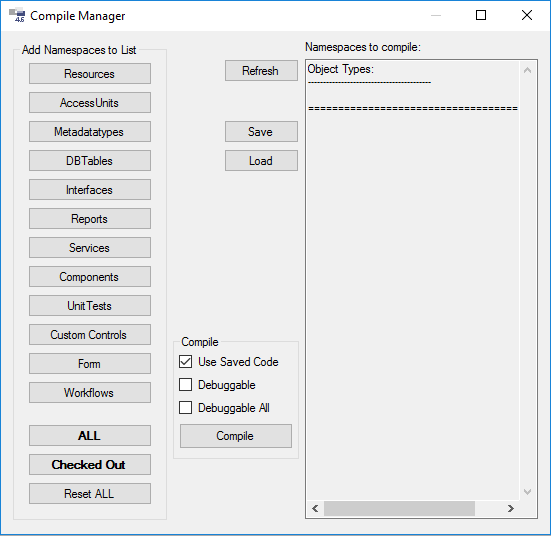The width and height of the screenshot is (551, 536).
Task: Add UnitTests namespaces
Action: click(90, 305)
